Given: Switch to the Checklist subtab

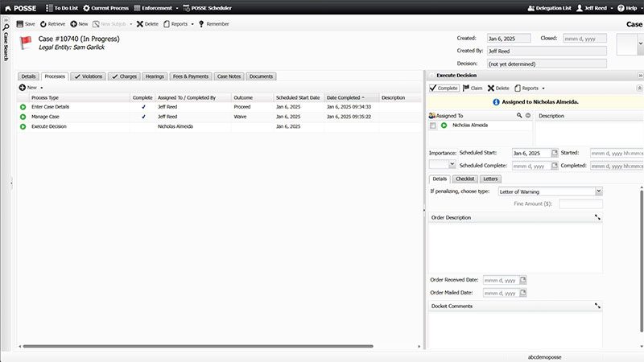Looking at the screenshot, I should click(x=465, y=179).
